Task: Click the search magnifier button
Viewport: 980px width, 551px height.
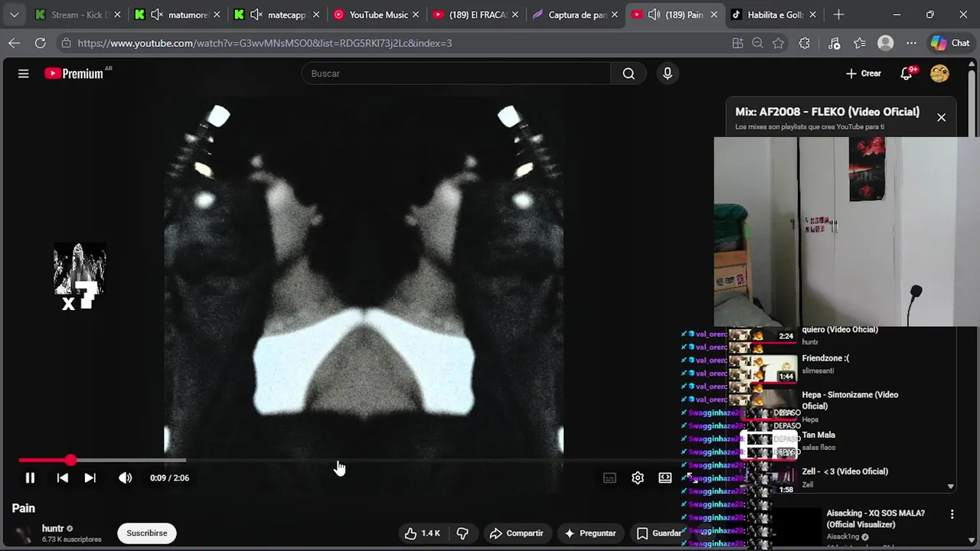Action: (629, 73)
